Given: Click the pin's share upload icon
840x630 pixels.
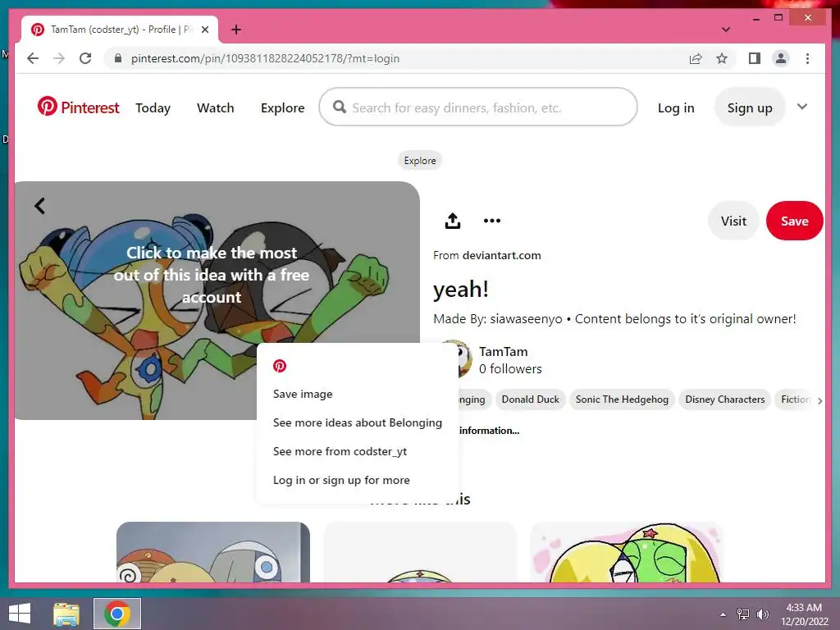Looking at the screenshot, I should [453, 221].
